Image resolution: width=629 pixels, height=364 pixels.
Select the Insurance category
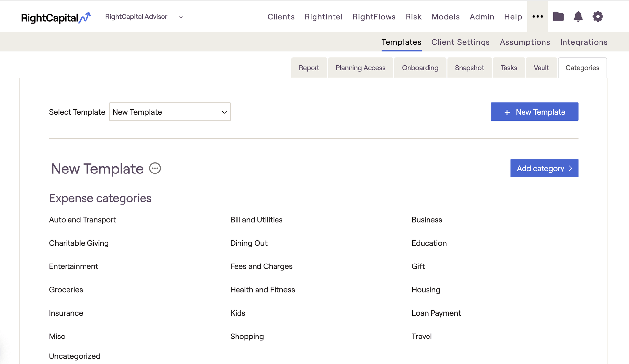click(66, 313)
